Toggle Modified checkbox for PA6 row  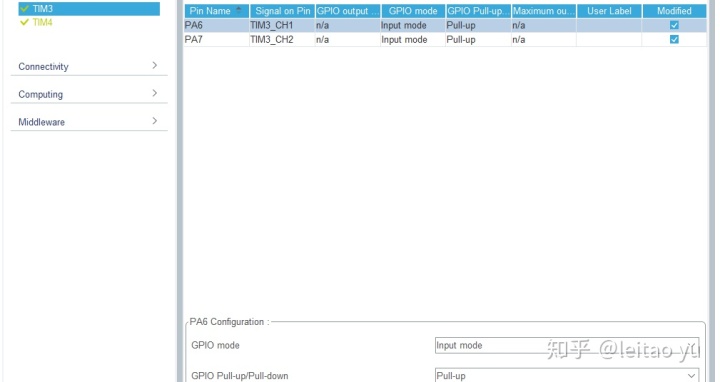(674, 25)
